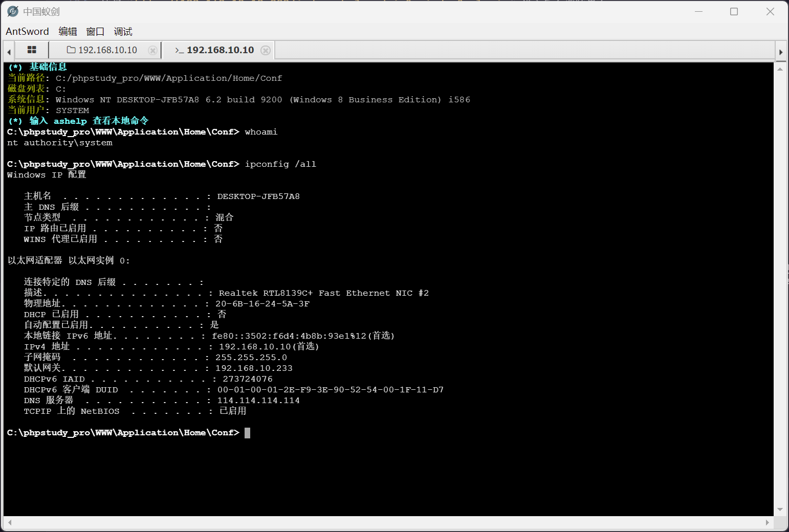Select the terminal 192.168.10.10 tab
Image resolution: width=789 pixels, height=532 pixels.
coord(215,50)
